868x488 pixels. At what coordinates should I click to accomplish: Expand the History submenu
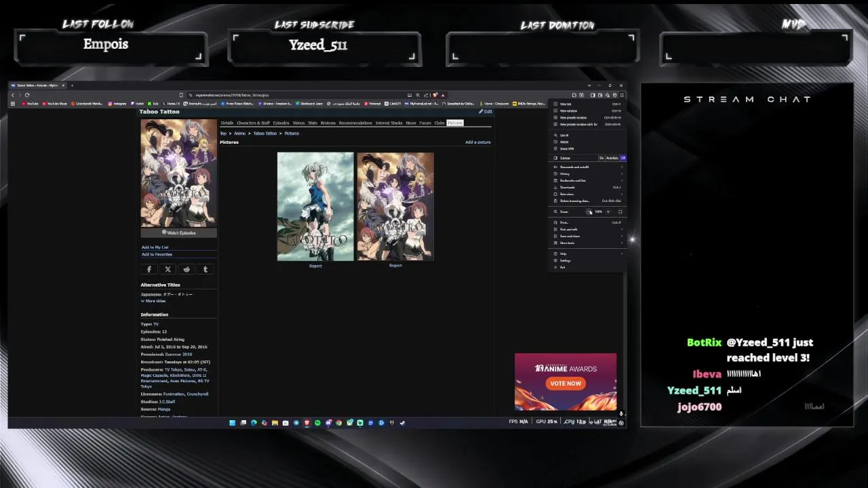588,174
